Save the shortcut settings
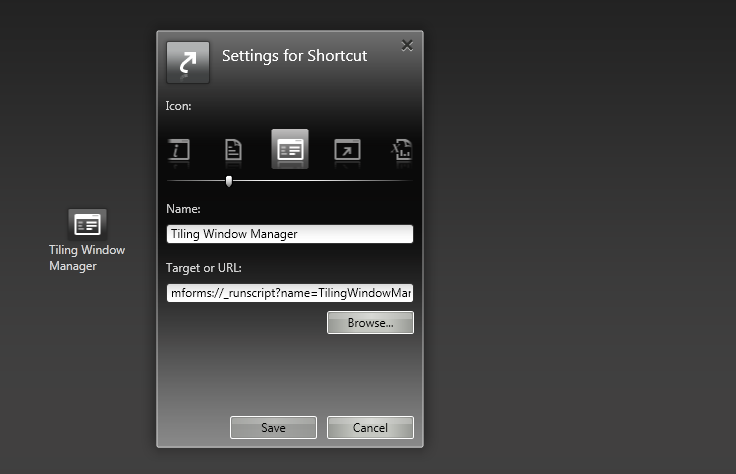This screenshot has width=736, height=474. [273, 428]
